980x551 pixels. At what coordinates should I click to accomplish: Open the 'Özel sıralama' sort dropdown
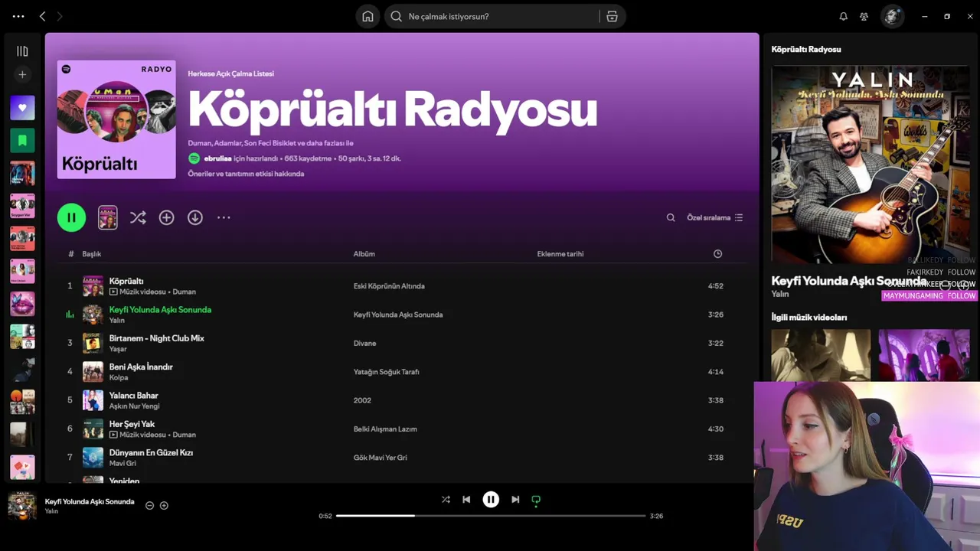(714, 217)
